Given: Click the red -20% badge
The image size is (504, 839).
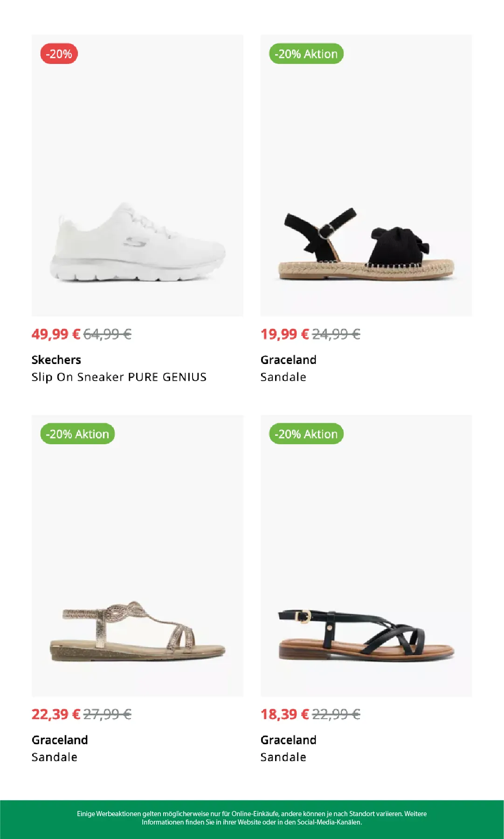Looking at the screenshot, I should pos(59,54).
